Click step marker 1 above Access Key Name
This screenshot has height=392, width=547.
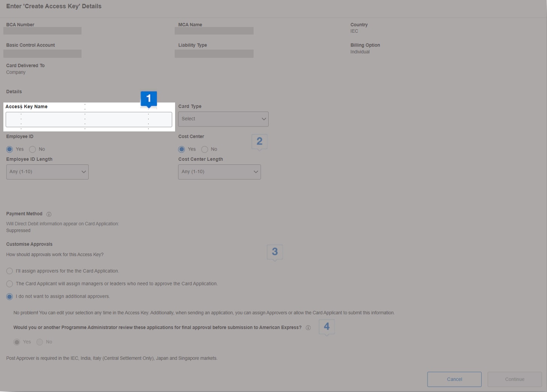148,99
